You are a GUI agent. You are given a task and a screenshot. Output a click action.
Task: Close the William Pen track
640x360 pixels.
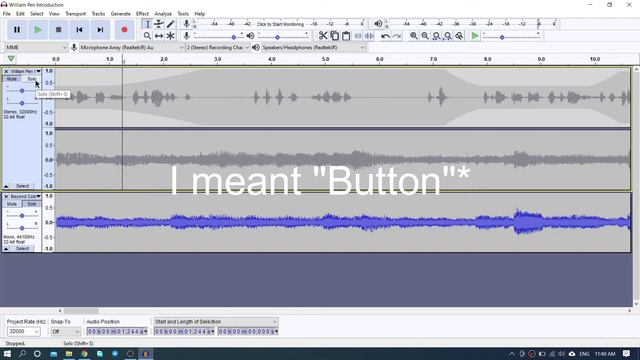point(6,71)
